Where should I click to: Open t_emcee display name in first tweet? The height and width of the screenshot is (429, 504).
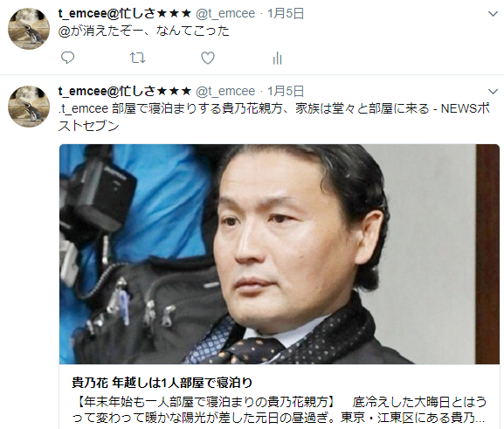125,13
